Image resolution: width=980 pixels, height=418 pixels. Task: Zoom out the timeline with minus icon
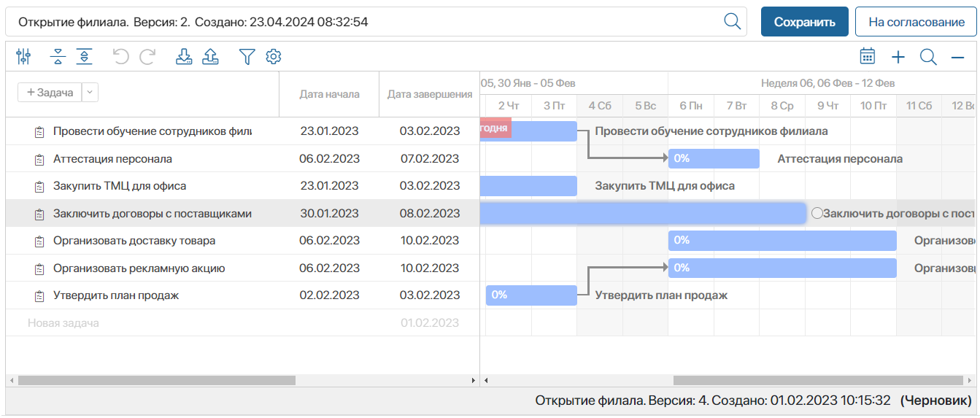coord(957,57)
